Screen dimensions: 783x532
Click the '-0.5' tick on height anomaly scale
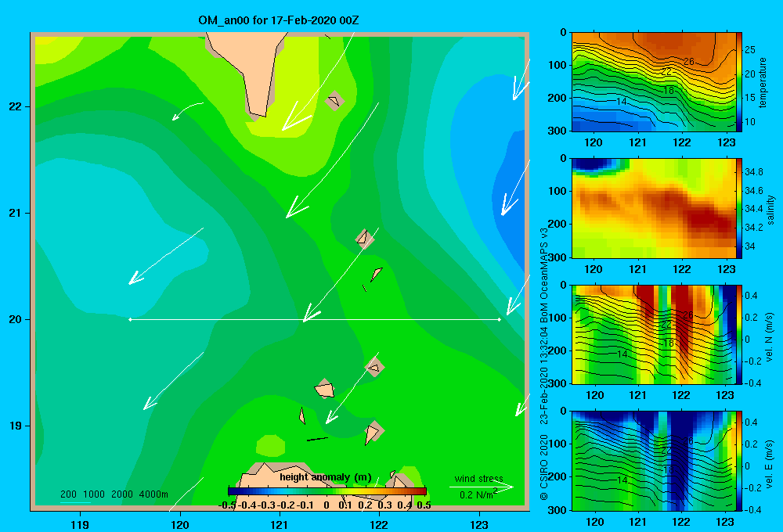227,505
